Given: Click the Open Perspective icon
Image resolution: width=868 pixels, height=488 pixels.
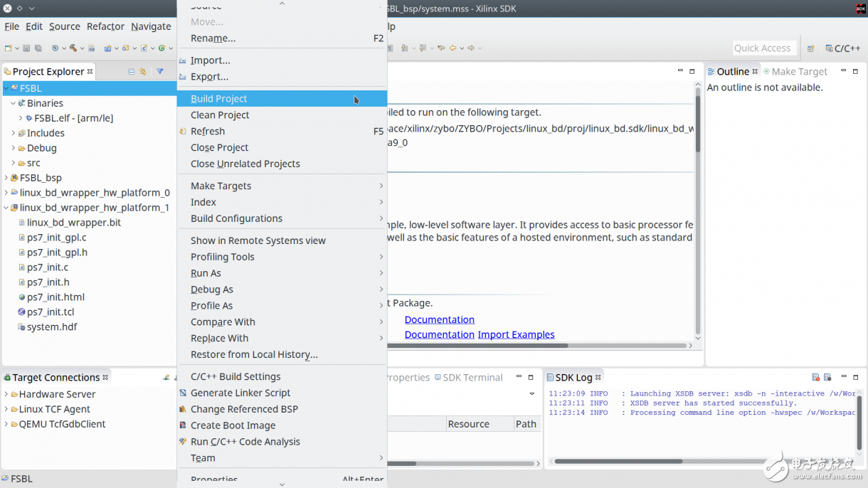Looking at the screenshot, I should 810,48.
